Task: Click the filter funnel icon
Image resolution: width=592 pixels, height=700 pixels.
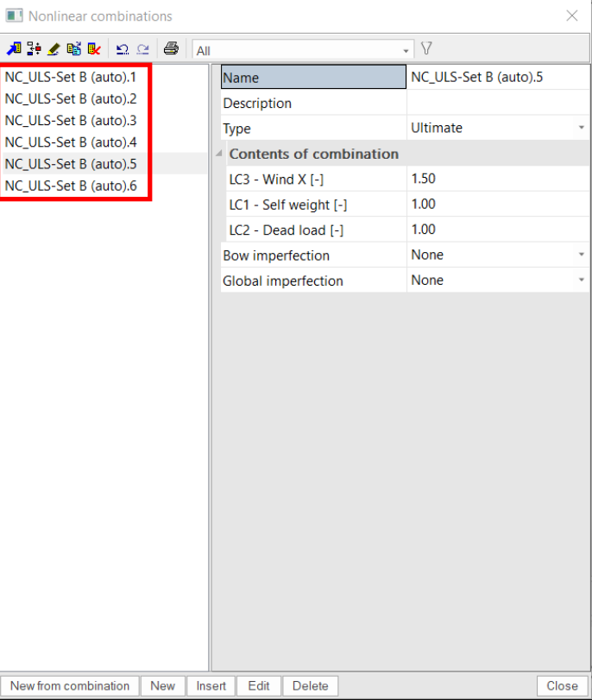Action: coord(426,48)
